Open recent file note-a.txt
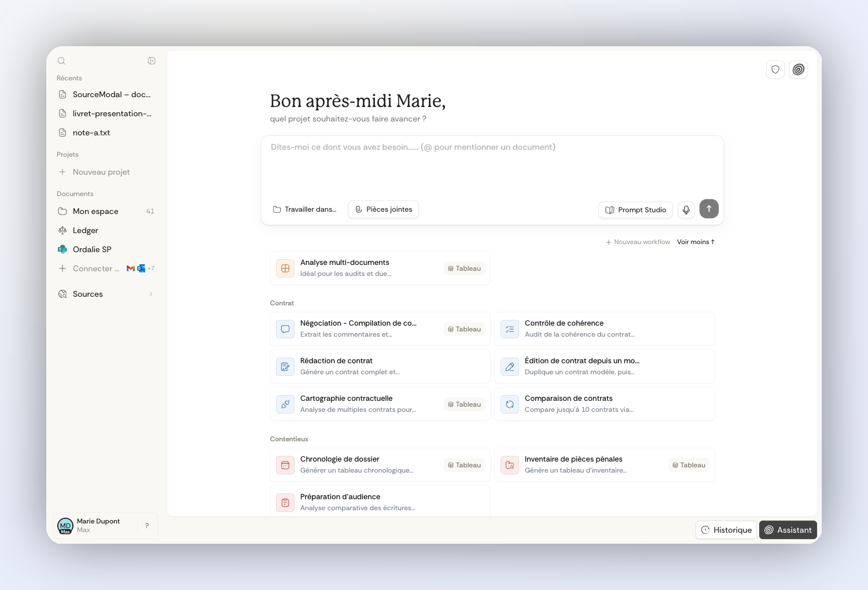 pos(106,132)
